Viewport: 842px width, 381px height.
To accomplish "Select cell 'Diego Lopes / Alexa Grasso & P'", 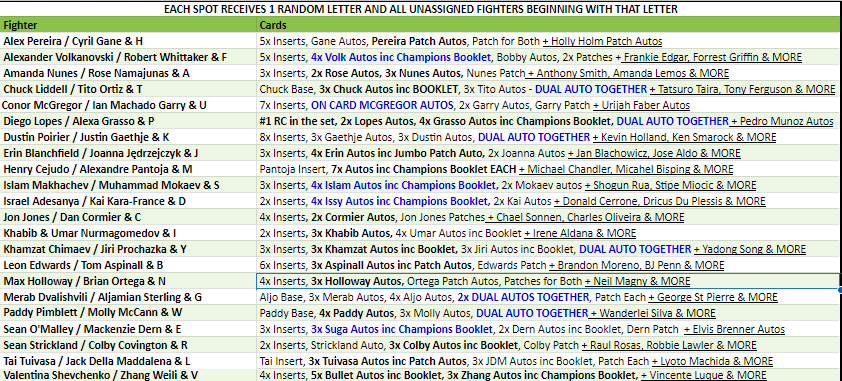I will click(129, 121).
